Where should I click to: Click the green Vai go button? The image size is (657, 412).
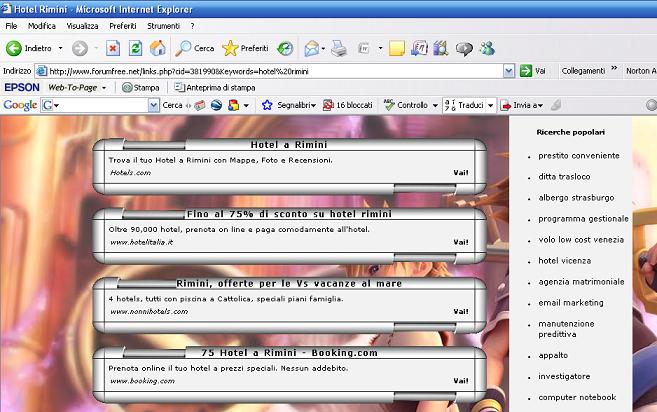(x=533, y=71)
